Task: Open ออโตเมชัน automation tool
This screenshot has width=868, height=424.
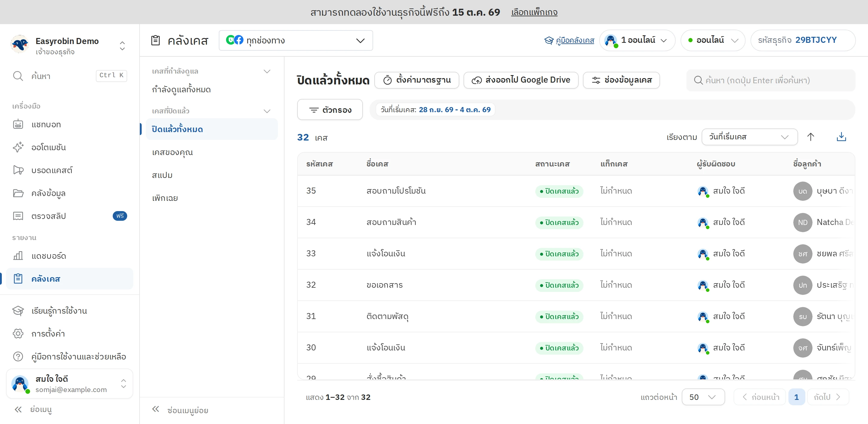Action: [x=70, y=147]
